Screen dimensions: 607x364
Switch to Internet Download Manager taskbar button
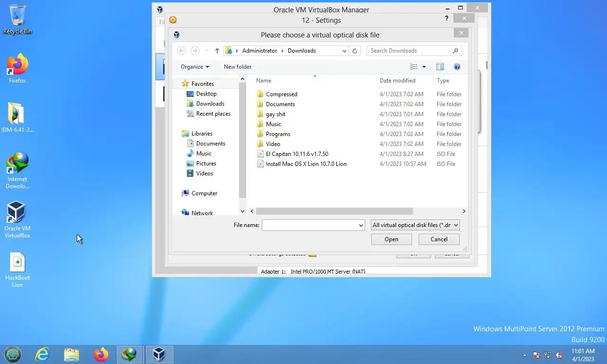pyautogui.click(x=129, y=354)
